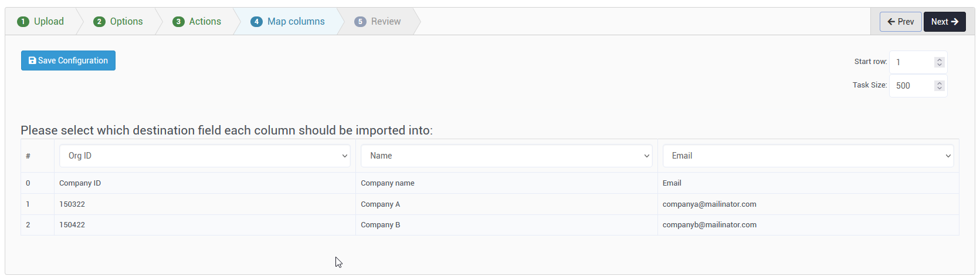Click the Next button
Viewport: 980px width, 279px height.
coord(945,22)
